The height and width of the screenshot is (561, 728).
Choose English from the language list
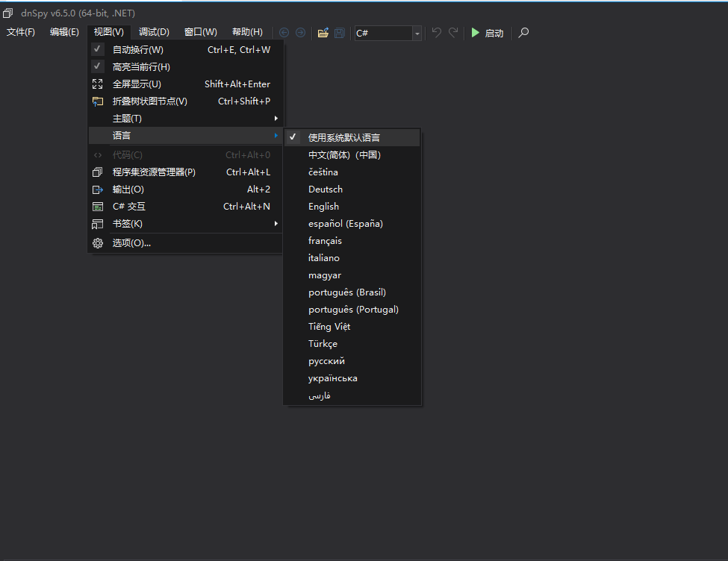coord(323,207)
